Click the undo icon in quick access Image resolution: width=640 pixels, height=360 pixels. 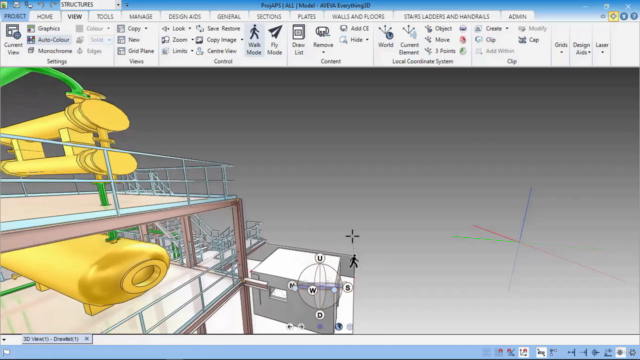[x=41, y=4]
